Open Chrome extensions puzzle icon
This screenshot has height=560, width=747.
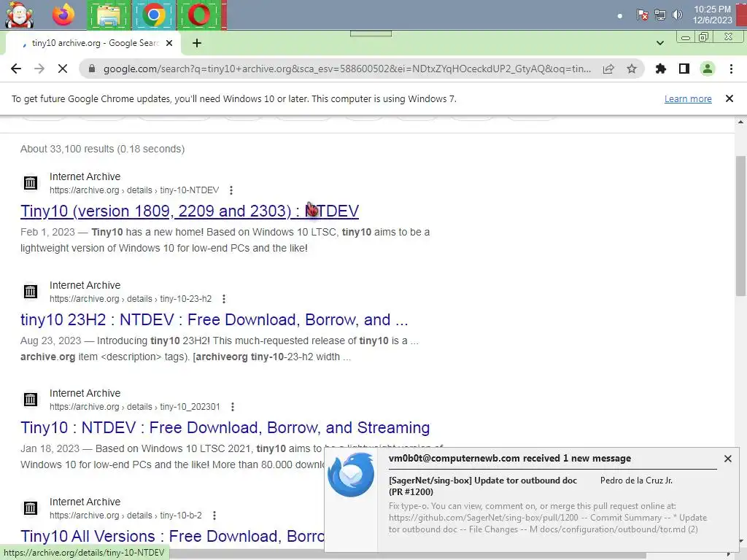pos(661,69)
